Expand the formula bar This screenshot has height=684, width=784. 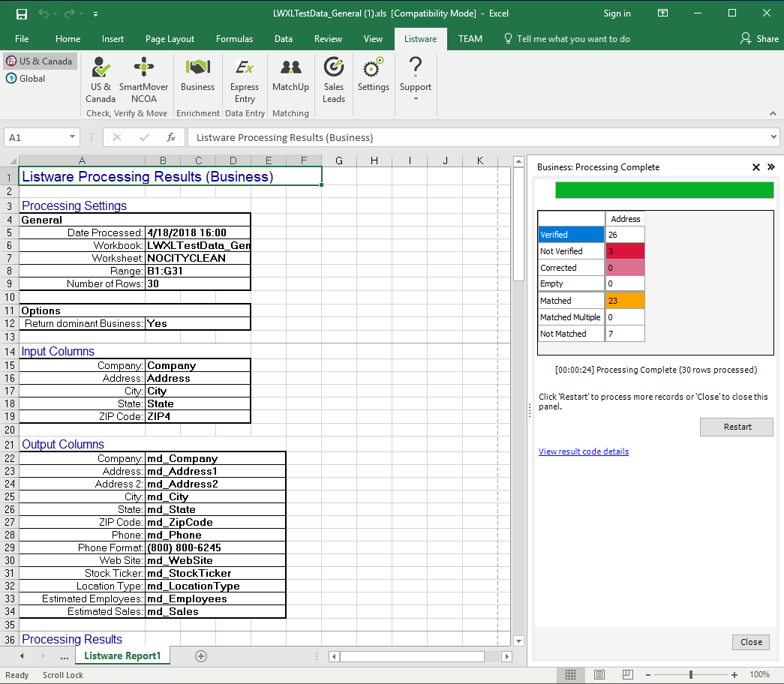click(x=774, y=137)
